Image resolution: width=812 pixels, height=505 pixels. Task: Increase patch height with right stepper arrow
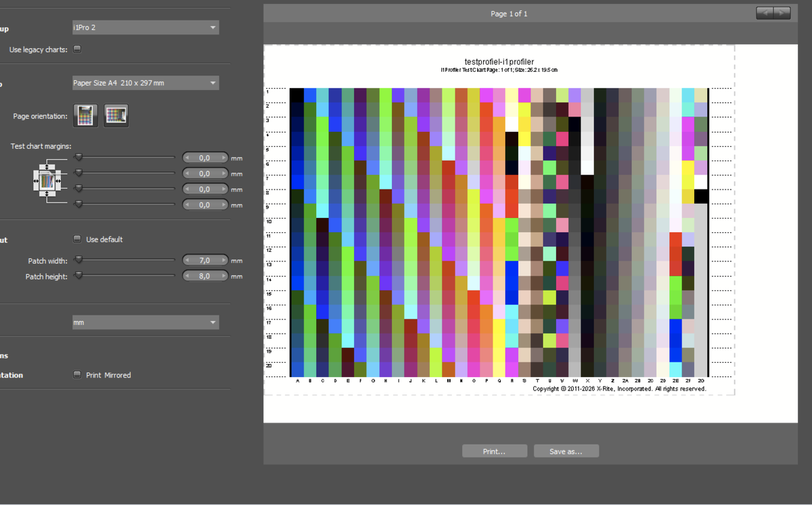click(x=223, y=276)
